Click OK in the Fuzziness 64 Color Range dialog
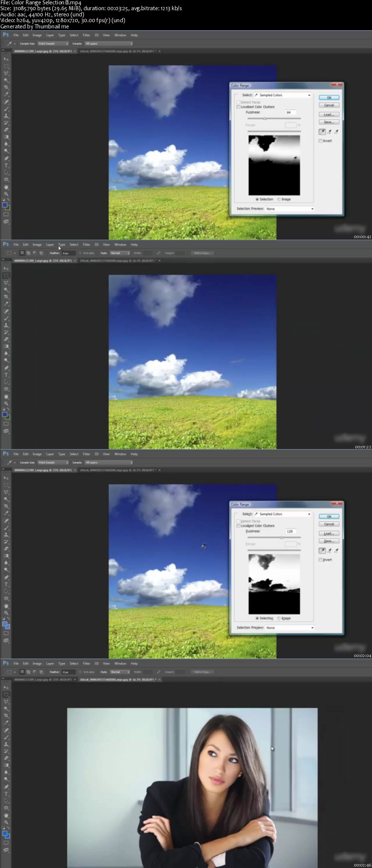Image resolution: width=372 pixels, height=868 pixels. (329, 97)
